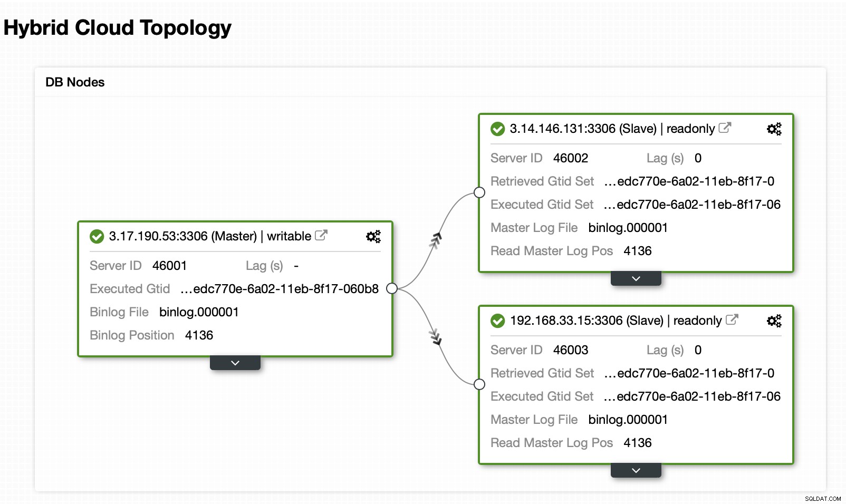Select title 3.14.146.131:3306 (Slave) | readonly
Viewport: 846px width, 504px height.
(612, 129)
